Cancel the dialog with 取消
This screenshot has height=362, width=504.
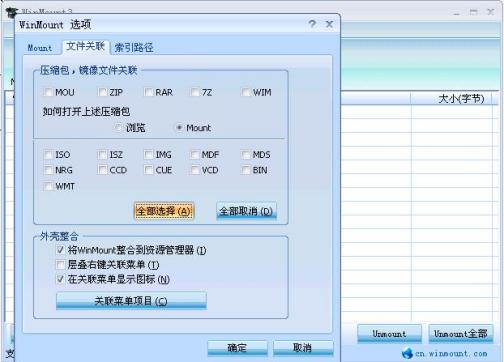tap(303, 348)
